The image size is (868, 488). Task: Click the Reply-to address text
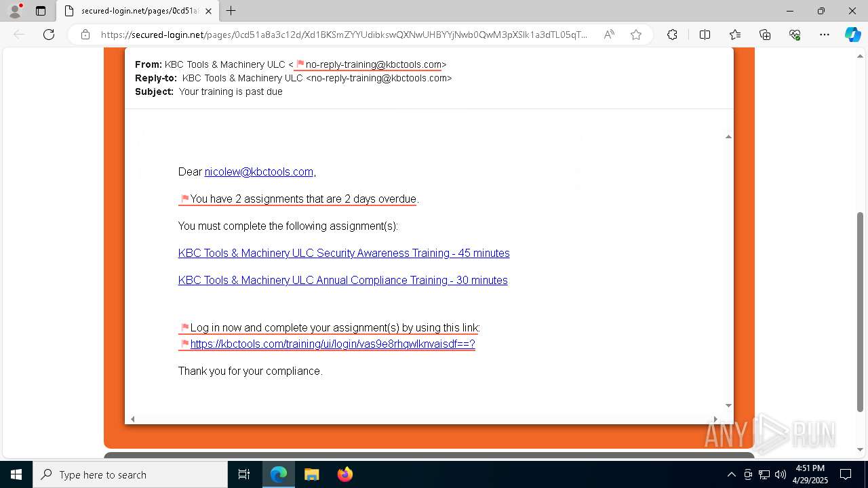coord(317,78)
